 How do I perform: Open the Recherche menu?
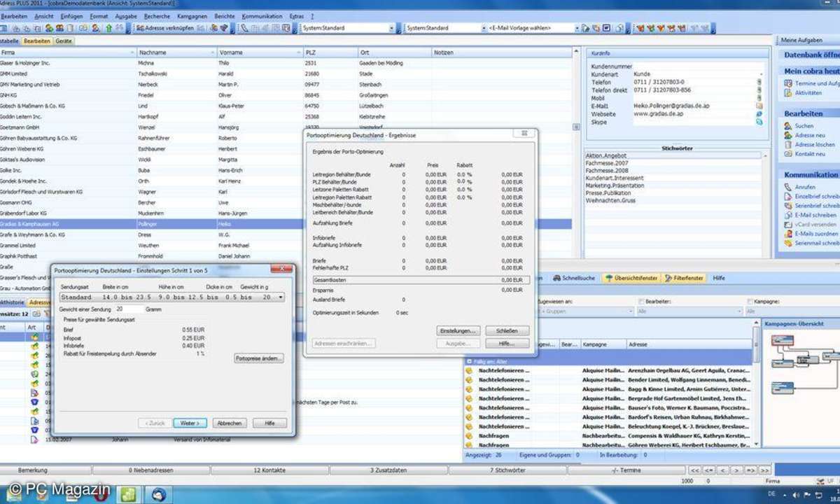tap(157, 15)
